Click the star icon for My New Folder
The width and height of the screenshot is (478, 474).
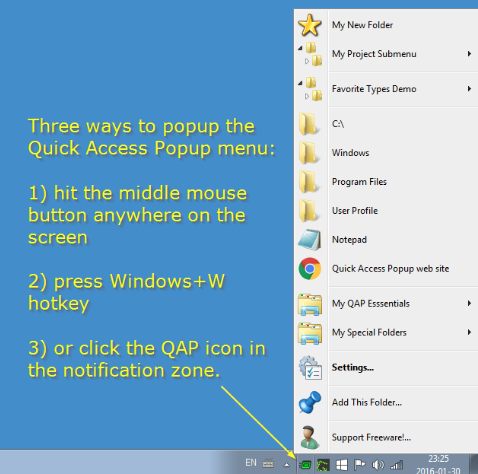coord(310,25)
